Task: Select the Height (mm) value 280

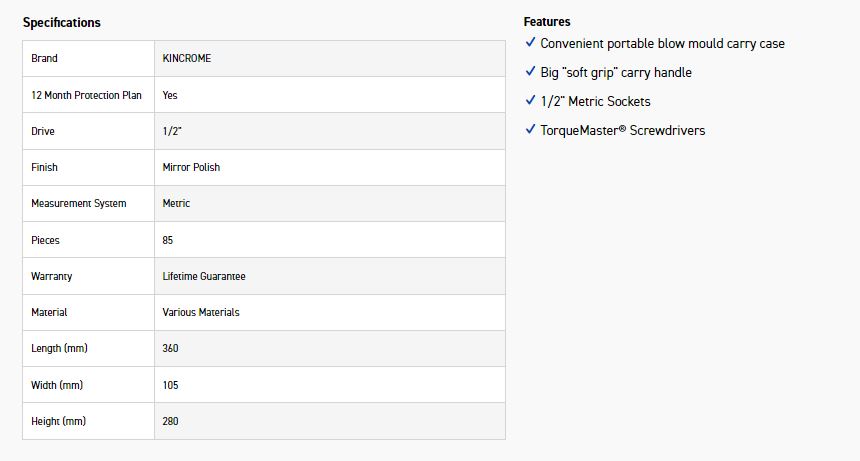Action: [170, 421]
